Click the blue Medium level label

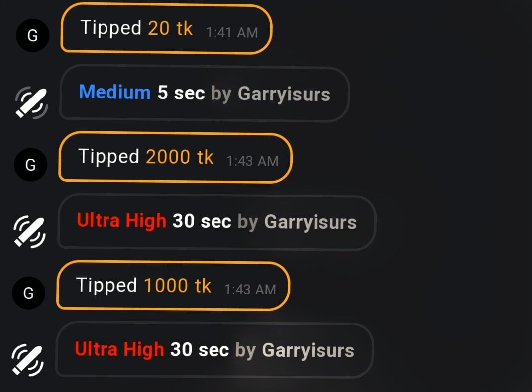(x=114, y=92)
